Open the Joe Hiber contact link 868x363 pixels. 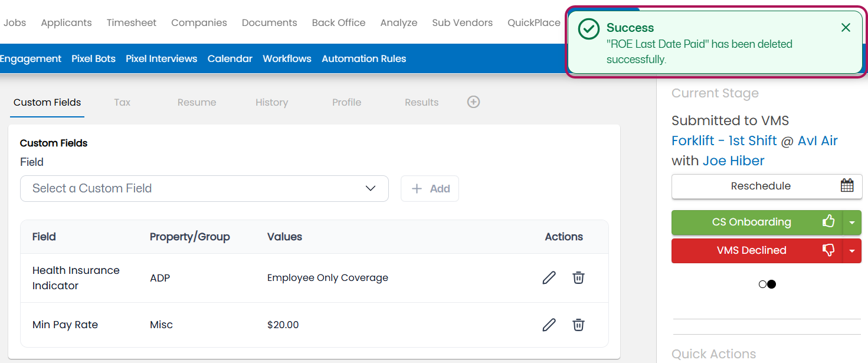click(x=733, y=161)
